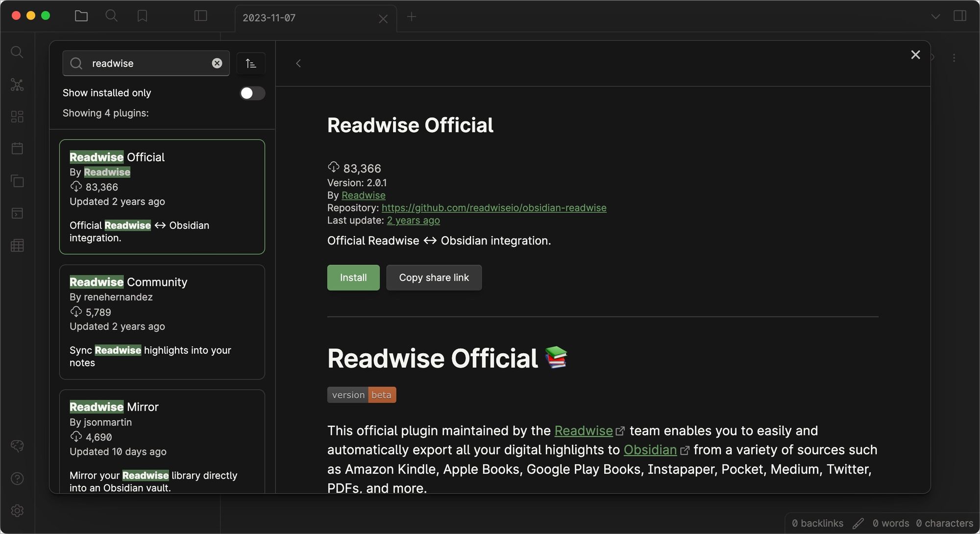
Task: Expand the tab list chevron dropdown
Action: pyautogui.click(x=935, y=17)
